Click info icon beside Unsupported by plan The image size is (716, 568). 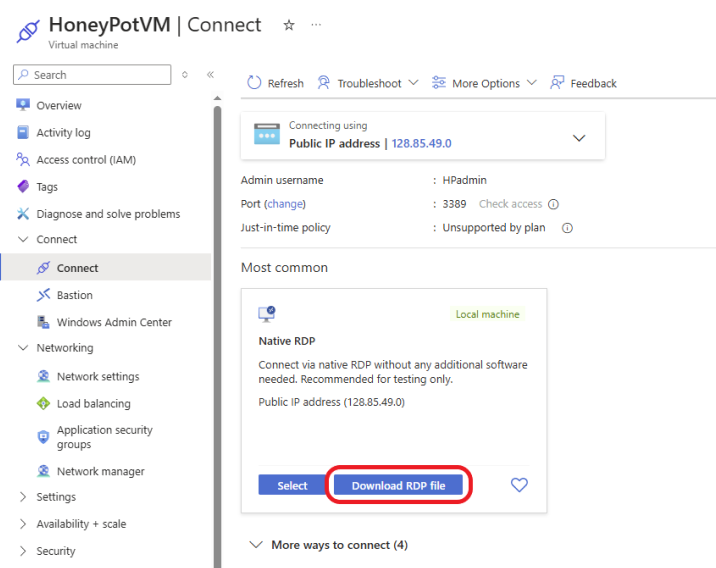567,228
